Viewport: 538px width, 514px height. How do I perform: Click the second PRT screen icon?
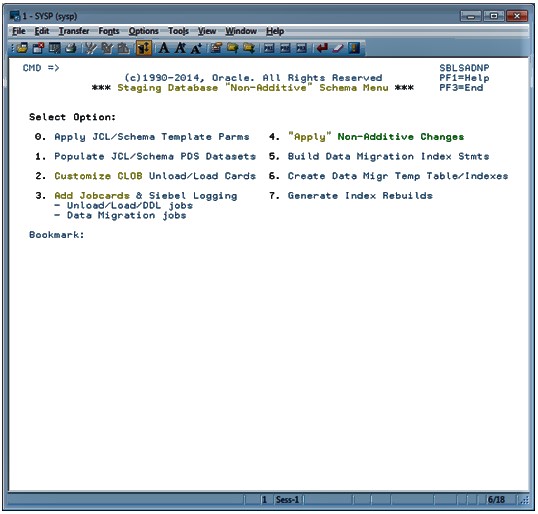pyautogui.click(x=285, y=48)
